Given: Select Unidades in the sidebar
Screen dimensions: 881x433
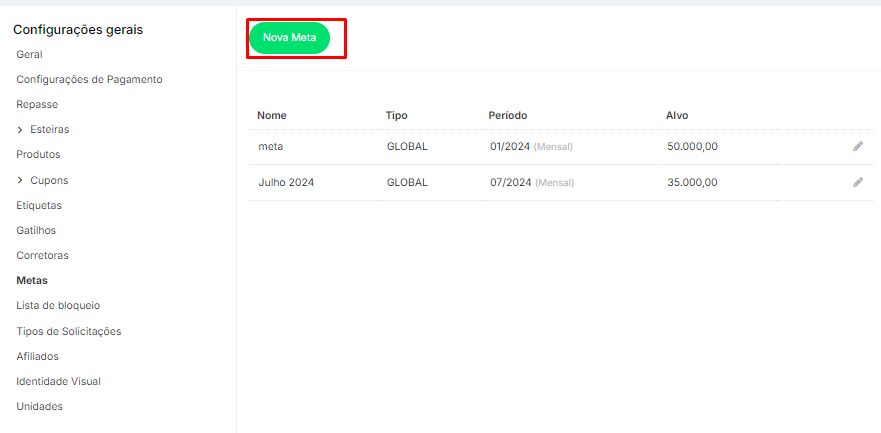Looking at the screenshot, I should (39, 406).
